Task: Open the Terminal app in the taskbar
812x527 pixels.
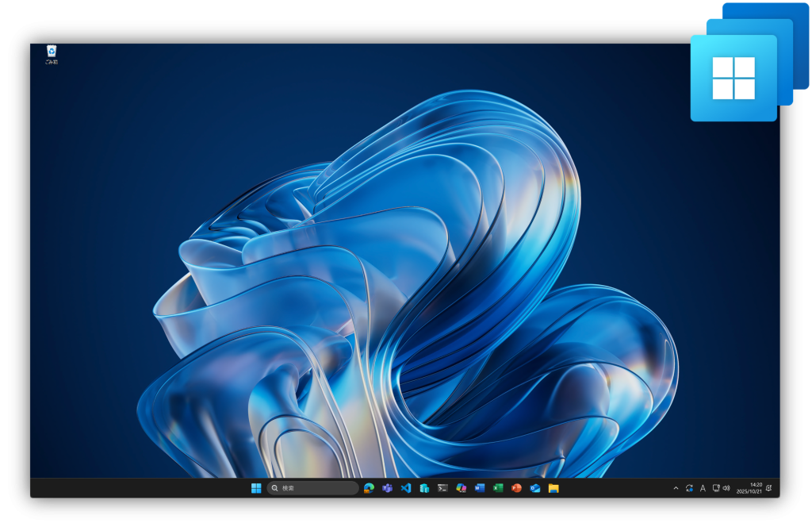Action: click(x=442, y=488)
